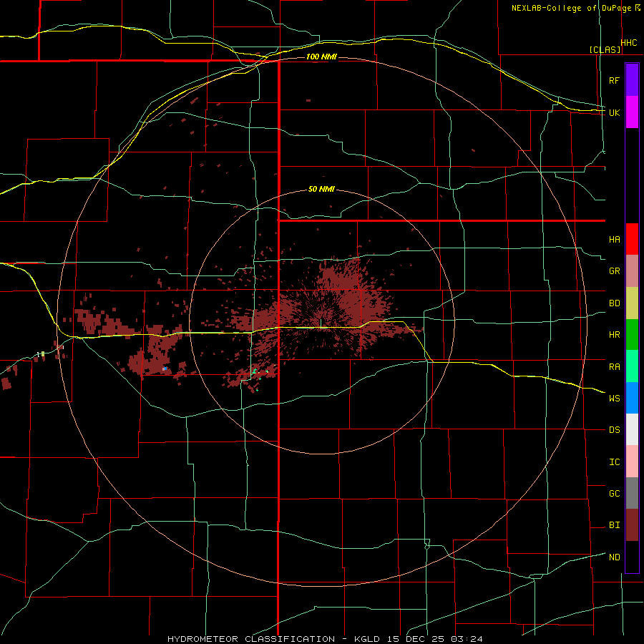Click the IC legend label
The image size is (644, 644).
(x=615, y=462)
